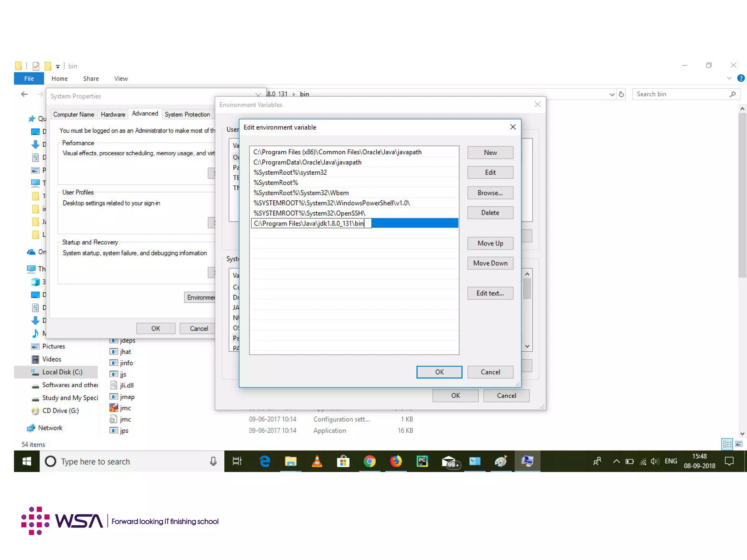Open Explorer help icon
The height and width of the screenshot is (560, 747).
(740, 78)
